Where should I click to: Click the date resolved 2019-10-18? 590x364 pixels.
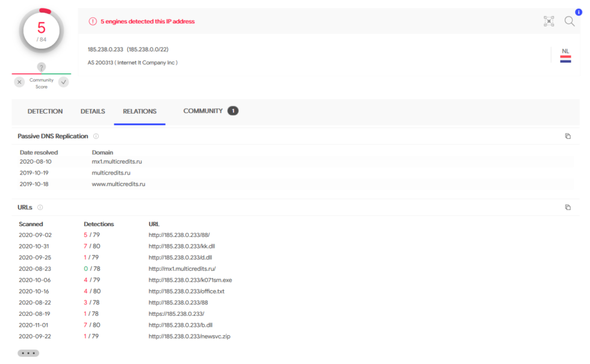(x=34, y=184)
